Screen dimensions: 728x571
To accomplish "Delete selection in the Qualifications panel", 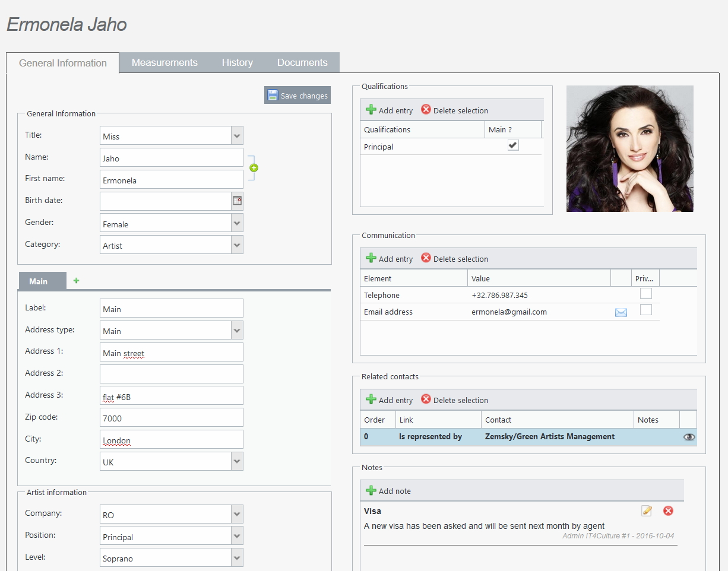I will click(x=455, y=110).
